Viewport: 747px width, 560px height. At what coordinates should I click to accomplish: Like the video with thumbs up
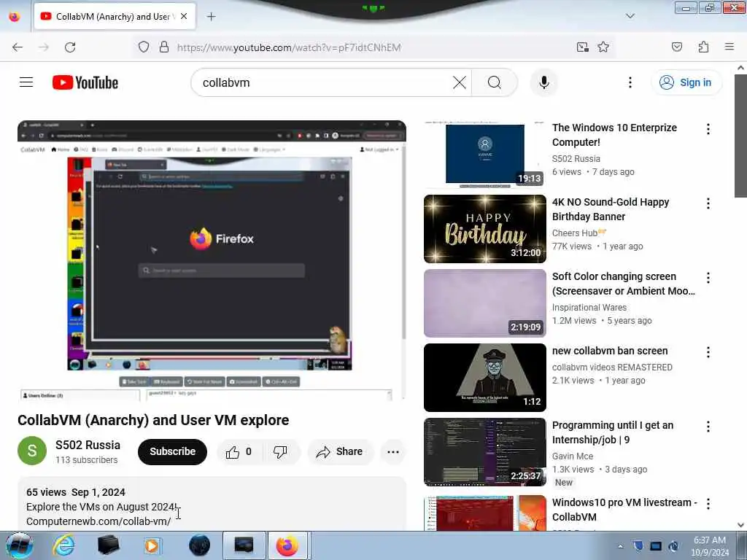(239, 451)
